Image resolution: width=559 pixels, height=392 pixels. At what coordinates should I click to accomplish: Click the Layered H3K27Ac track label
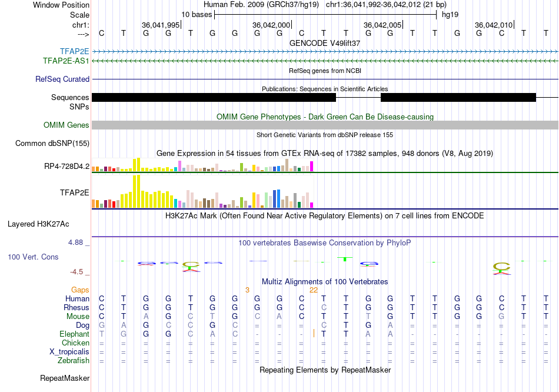tap(38, 224)
